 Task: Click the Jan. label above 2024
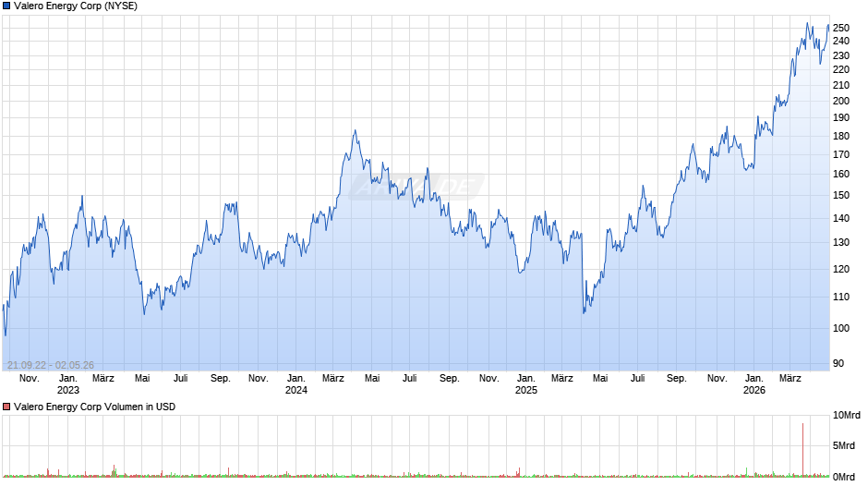(296, 379)
